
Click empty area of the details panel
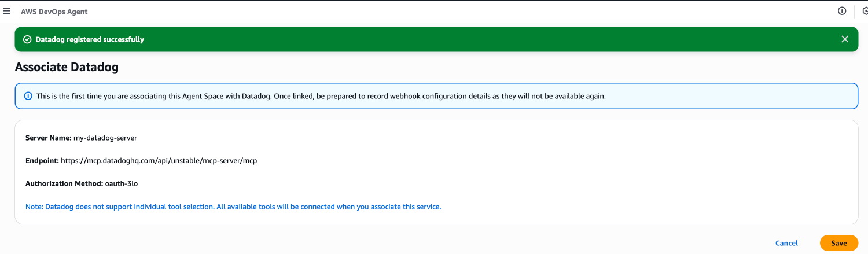coord(579,168)
